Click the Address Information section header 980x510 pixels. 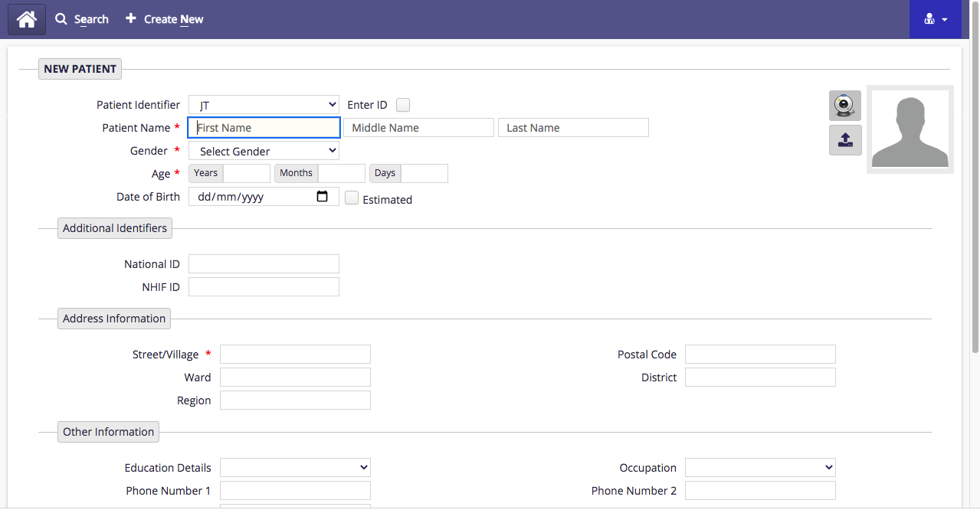(114, 319)
